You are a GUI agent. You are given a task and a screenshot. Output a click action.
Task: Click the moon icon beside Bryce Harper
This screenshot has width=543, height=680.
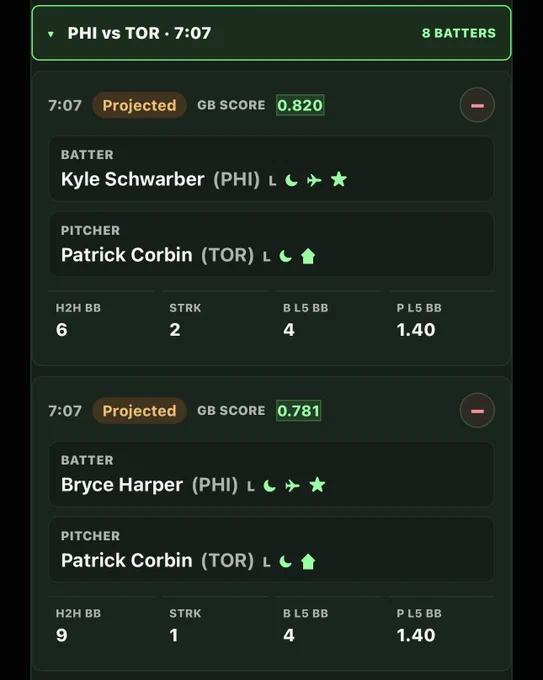tap(270, 486)
